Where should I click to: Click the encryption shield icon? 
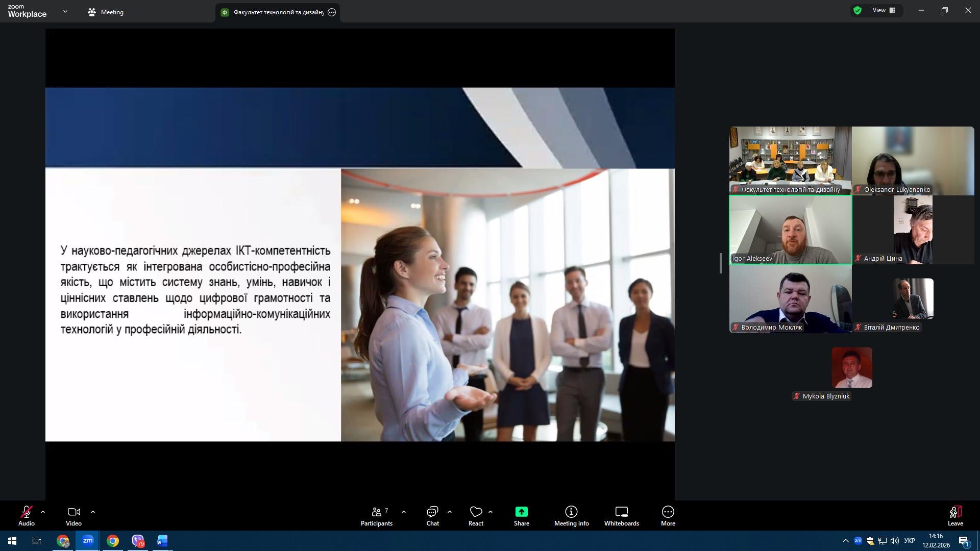857,10
